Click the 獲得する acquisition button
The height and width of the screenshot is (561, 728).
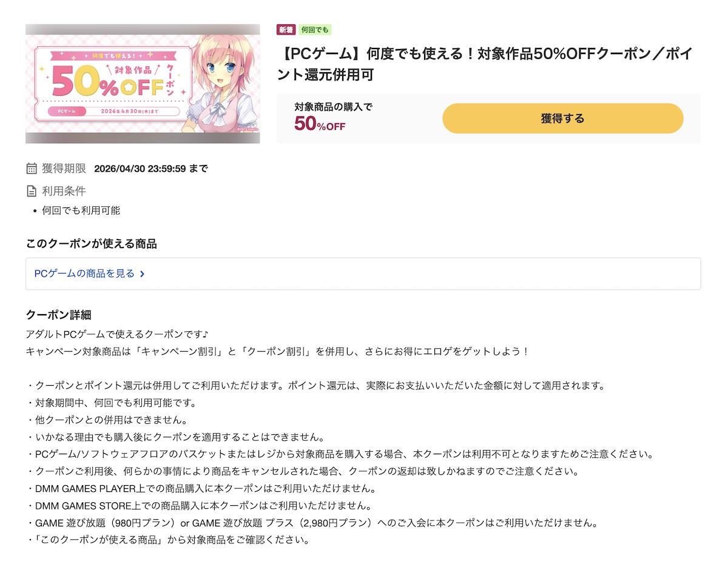tap(563, 119)
